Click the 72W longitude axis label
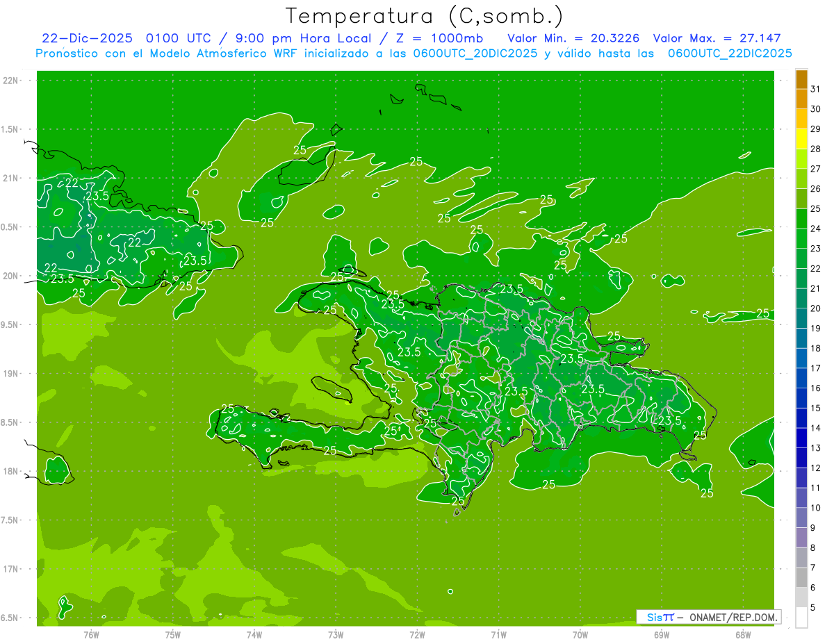 [x=417, y=634]
